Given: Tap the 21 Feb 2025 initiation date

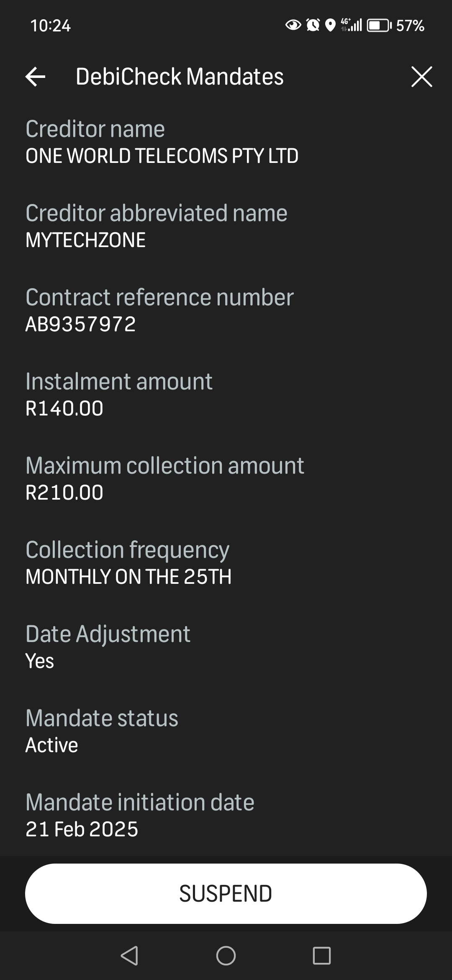Looking at the screenshot, I should coord(82,829).
